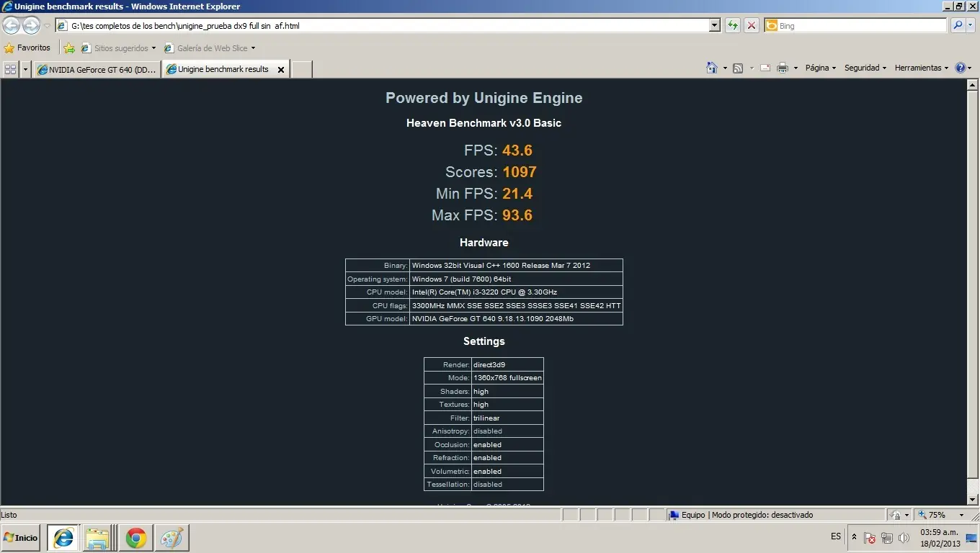This screenshot has height=553, width=980.
Task: Click the RSS feeds icon
Action: (x=738, y=68)
